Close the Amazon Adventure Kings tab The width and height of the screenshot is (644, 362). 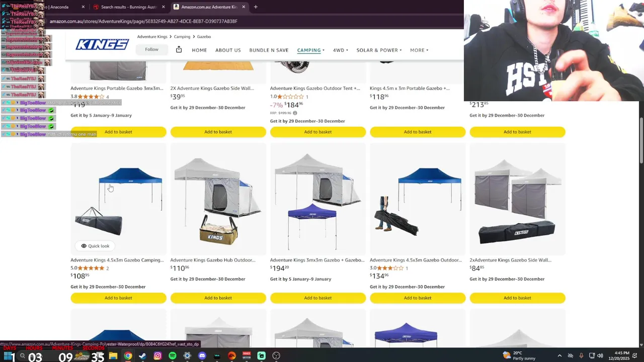click(244, 7)
